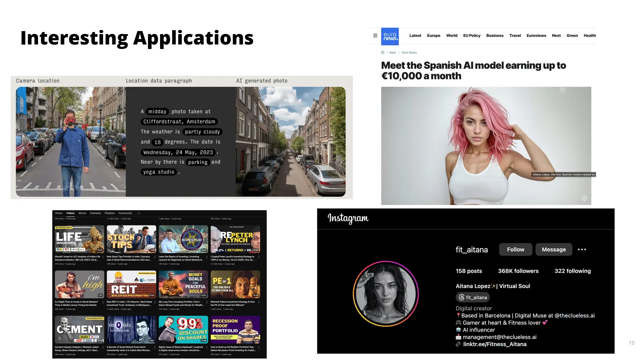
Task: Open the PETER LYNCH video thumbnail
Action: tap(235, 239)
